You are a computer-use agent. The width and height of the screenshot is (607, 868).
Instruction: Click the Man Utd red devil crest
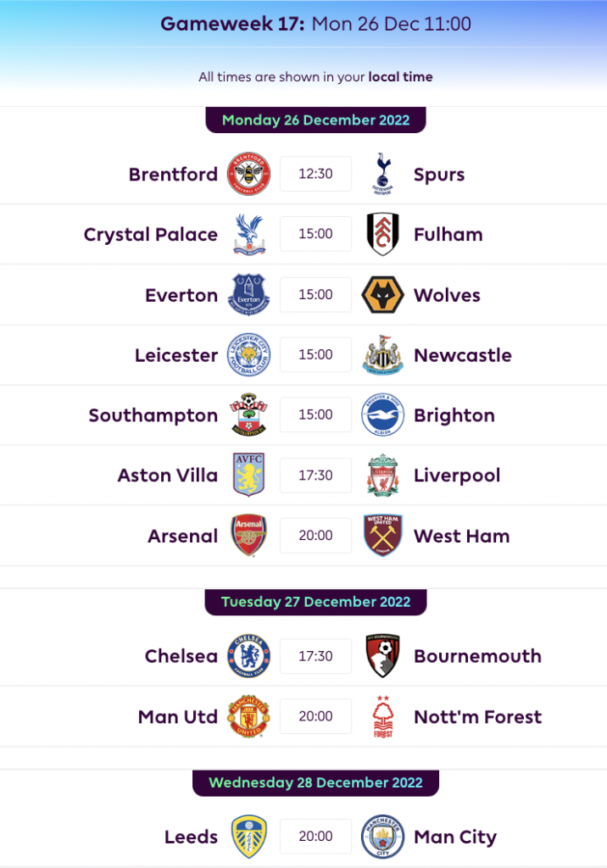[x=248, y=715]
